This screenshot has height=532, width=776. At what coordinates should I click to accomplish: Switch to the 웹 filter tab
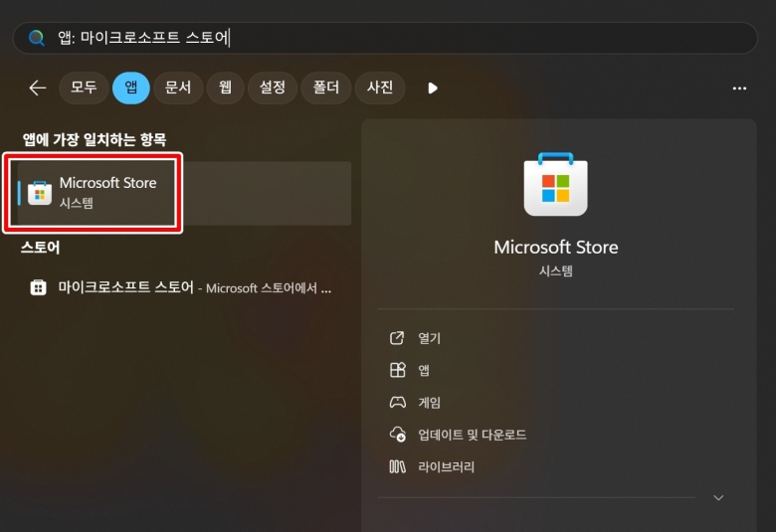(225, 88)
